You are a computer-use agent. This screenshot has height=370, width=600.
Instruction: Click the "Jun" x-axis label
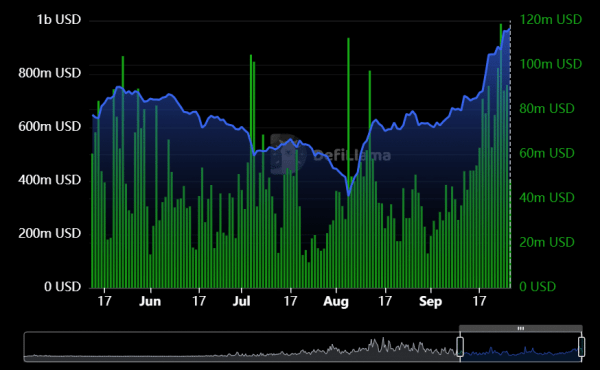click(150, 302)
